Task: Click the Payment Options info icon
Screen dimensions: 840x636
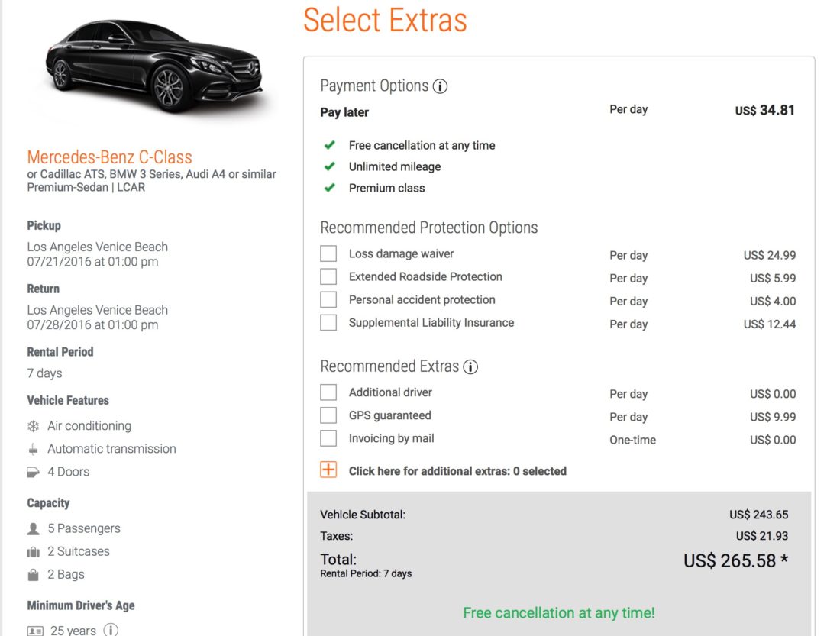Action: pos(440,86)
